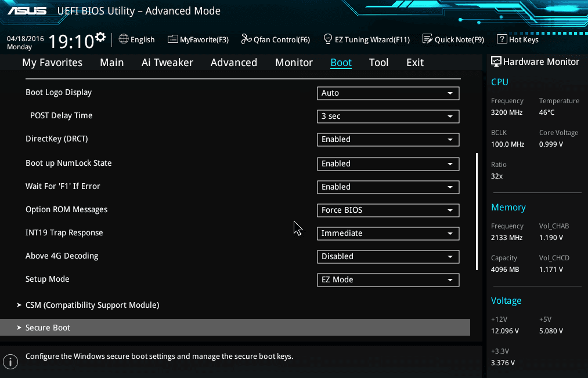This screenshot has height=378, width=588.
Task: Click the CPU frequency value 3200 MHz
Action: (x=507, y=112)
